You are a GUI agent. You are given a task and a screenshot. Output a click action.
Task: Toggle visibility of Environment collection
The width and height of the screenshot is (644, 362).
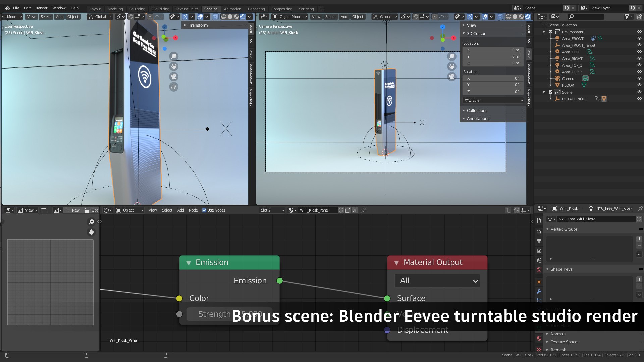click(x=639, y=32)
